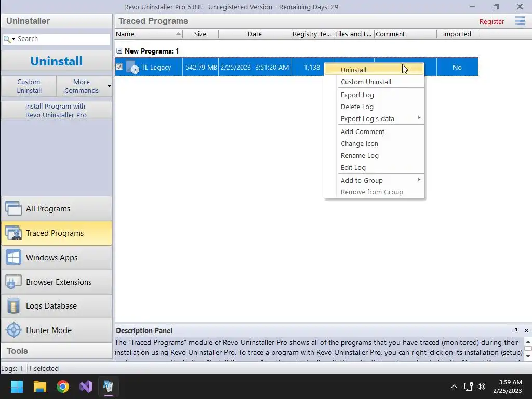The width and height of the screenshot is (532, 399).
Task: Choose Custom Uninstall in the context menu
Action: click(374, 82)
